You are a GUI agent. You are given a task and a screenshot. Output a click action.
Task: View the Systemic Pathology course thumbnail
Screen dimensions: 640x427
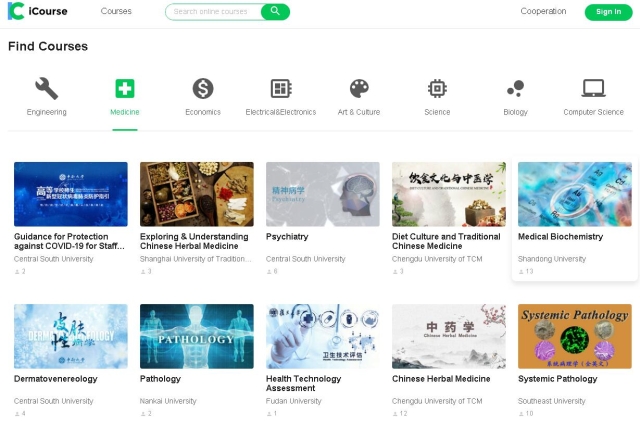[x=574, y=336]
